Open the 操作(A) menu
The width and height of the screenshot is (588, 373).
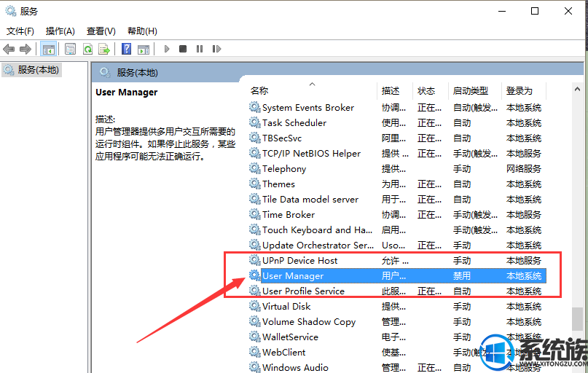(x=60, y=31)
